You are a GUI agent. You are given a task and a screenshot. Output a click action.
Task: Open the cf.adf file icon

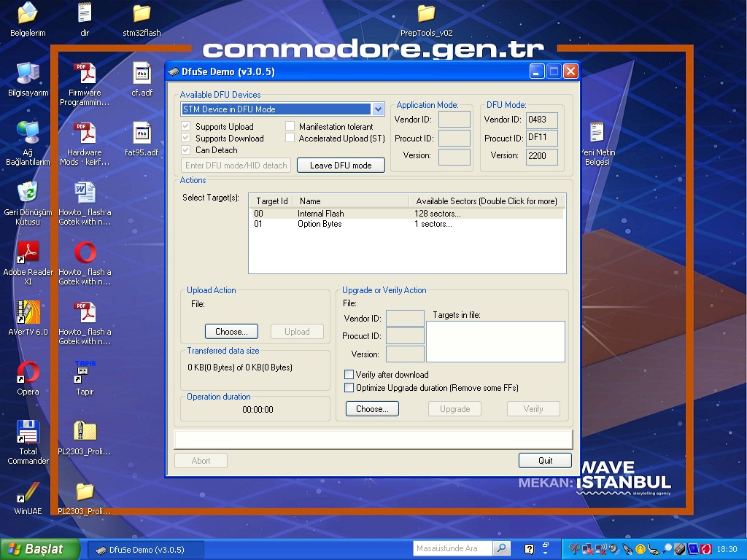pos(142,74)
